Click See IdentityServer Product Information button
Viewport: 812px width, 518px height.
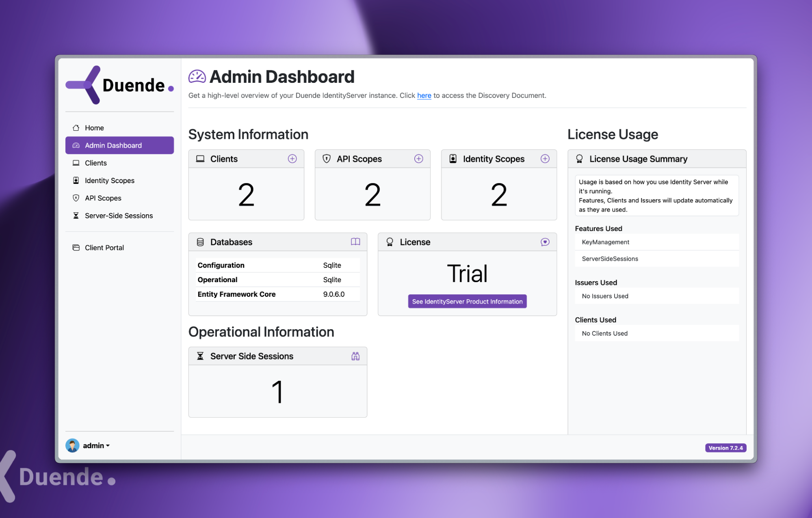[467, 301]
